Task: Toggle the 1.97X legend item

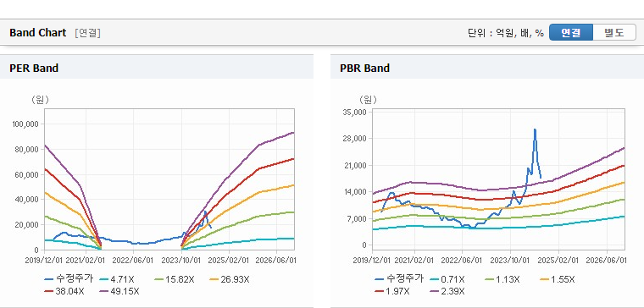Action: [391, 291]
